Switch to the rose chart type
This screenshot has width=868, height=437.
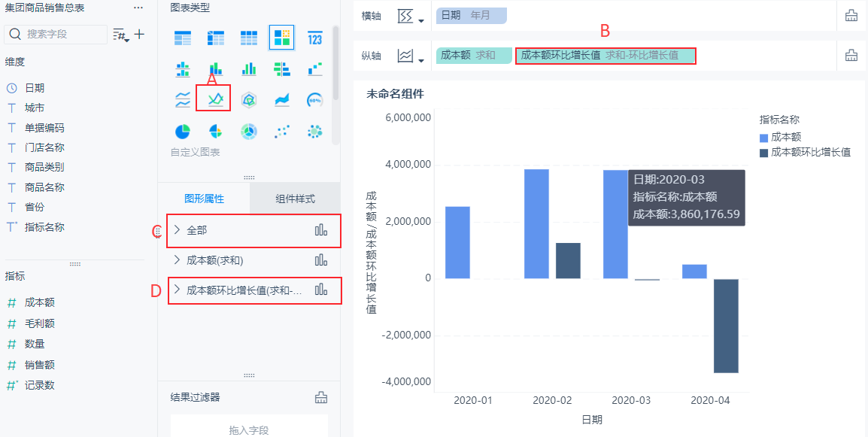(215, 132)
